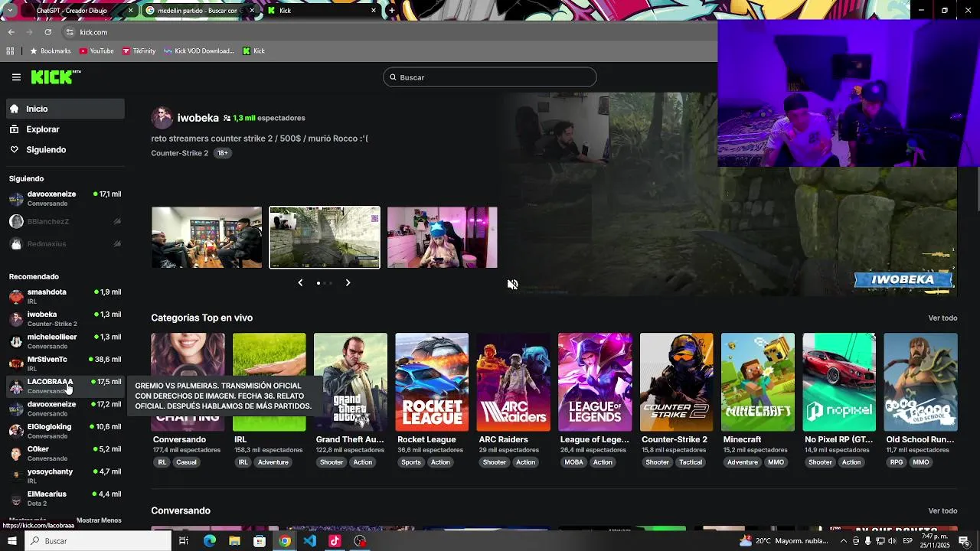Open the Kick hamburger menu

[16, 77]
